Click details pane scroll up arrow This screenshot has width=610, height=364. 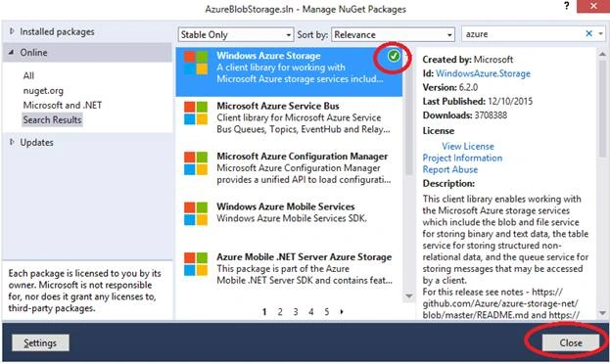coord(602,55)
